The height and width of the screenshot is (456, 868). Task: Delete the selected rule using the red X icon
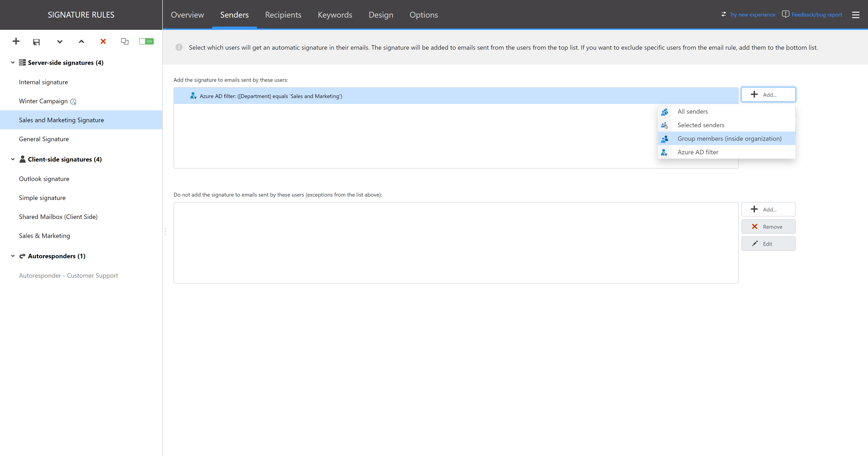[103, 41]
